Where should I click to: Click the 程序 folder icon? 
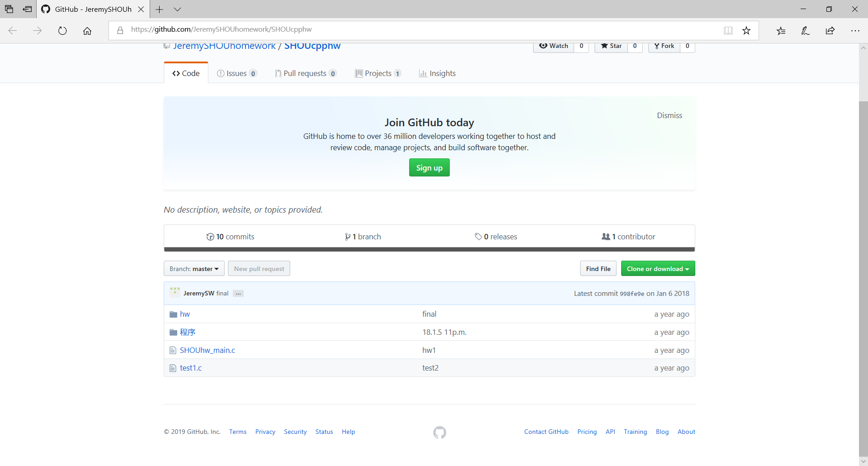pos(173,332)
